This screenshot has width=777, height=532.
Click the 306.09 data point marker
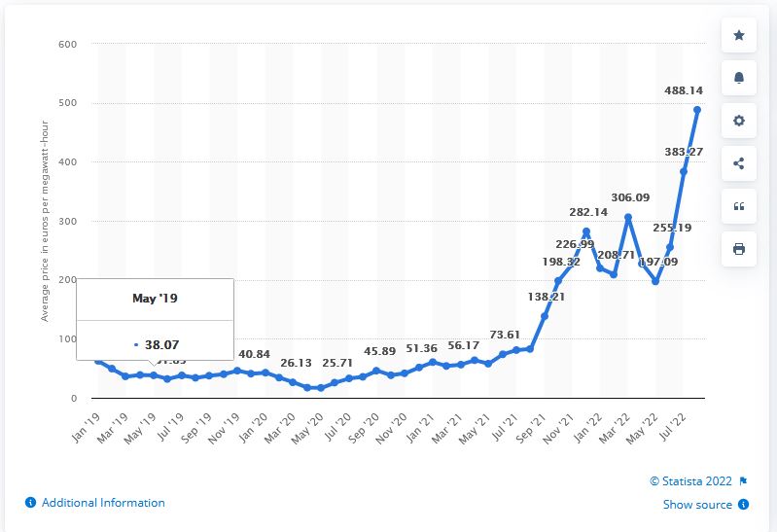pyautogui.click(x=628, y=218)
